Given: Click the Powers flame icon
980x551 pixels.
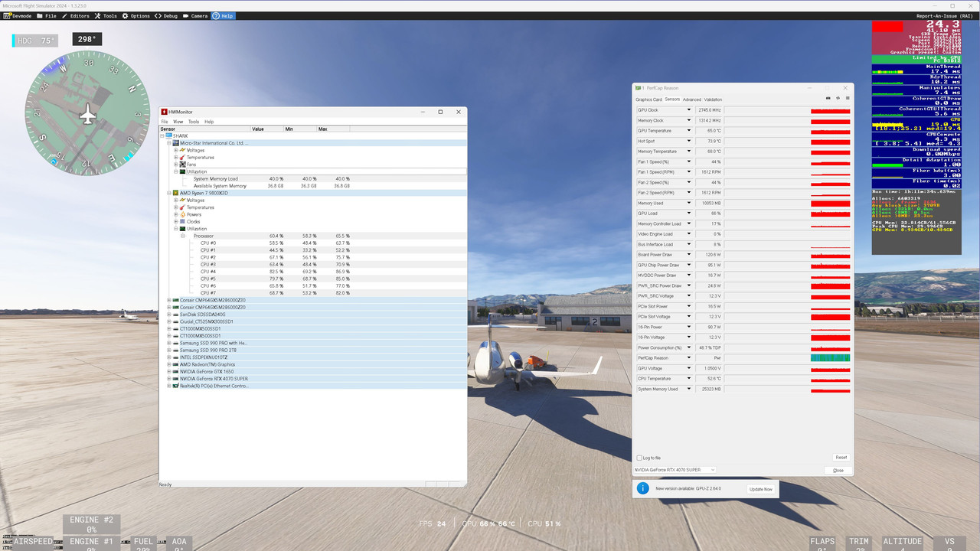Looking at the screenshot, I should (x=182, y=214).
